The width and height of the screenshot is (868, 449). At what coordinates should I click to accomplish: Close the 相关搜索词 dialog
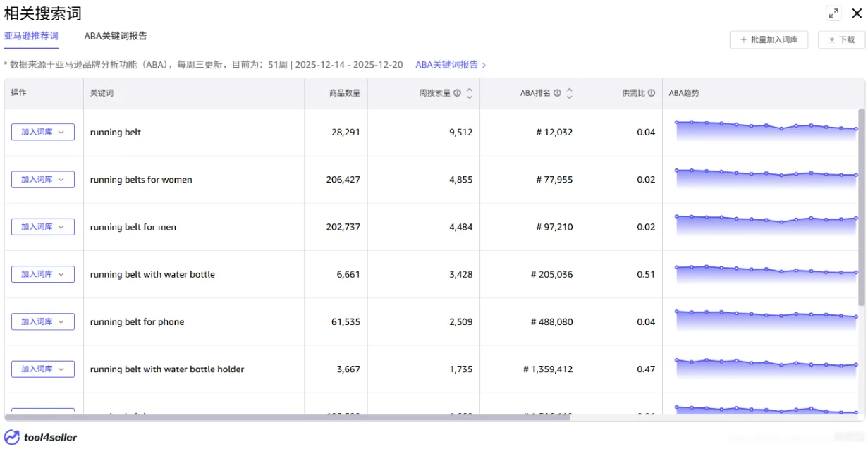click(x=857, y=13)
